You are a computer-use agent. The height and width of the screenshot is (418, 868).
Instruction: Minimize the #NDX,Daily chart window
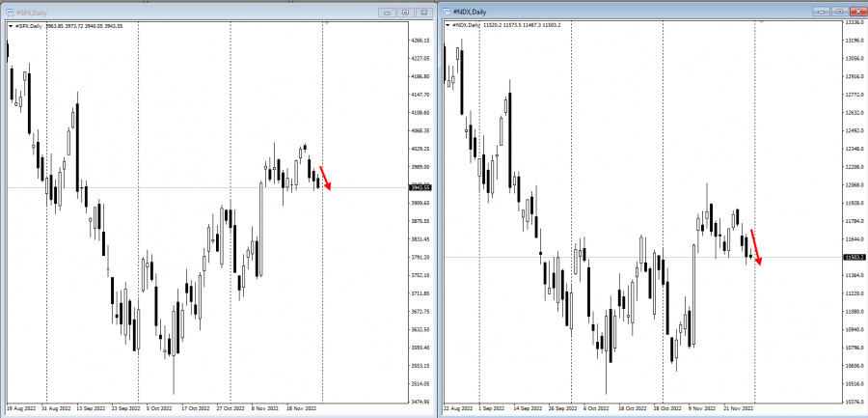point(821,12)
